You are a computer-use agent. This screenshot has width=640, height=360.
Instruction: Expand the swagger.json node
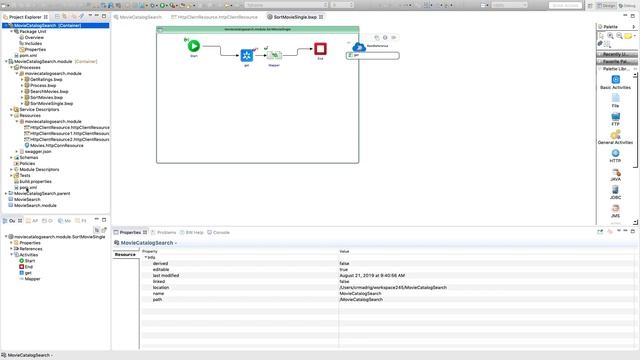click(17, 151)
